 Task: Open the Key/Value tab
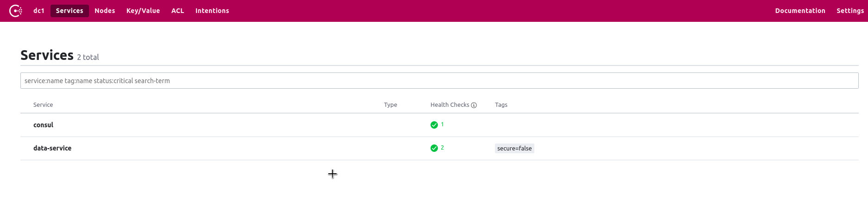[x=143, y=11]
